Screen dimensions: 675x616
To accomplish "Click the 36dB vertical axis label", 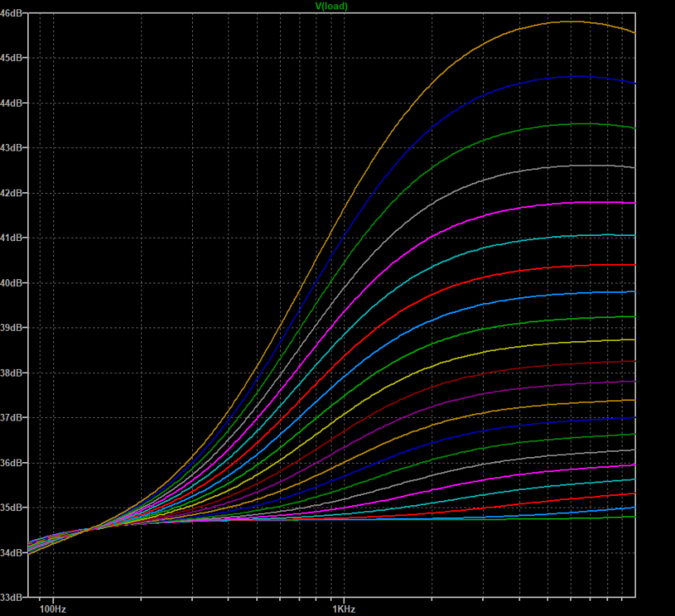I will (13, 463).
